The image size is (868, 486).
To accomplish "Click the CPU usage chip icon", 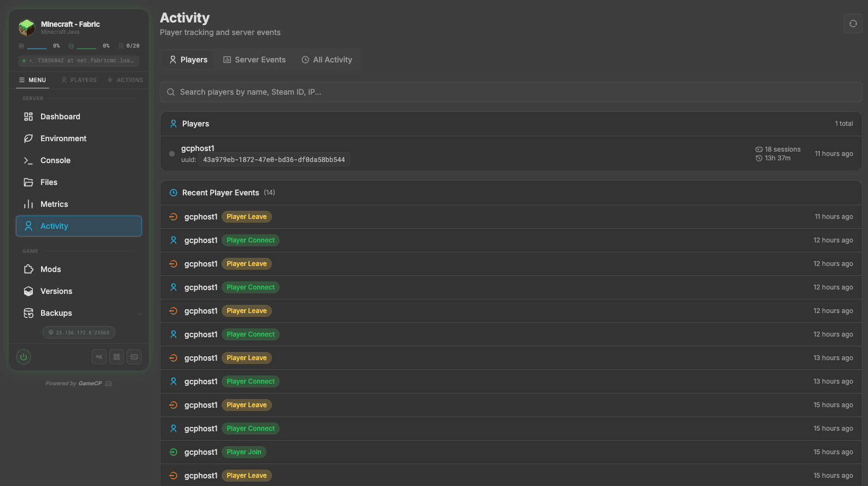I will pyautogui.click(x=21, y=46).
